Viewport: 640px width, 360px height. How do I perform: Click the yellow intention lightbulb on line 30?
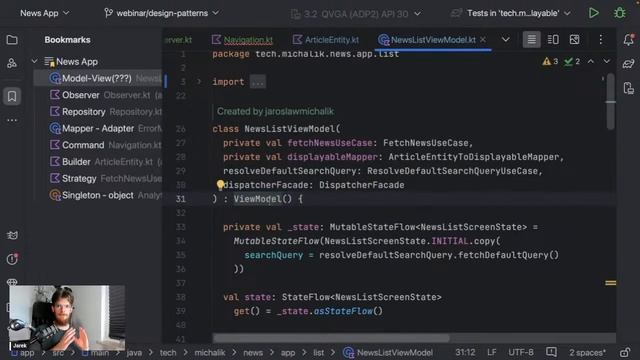pyautogui.click(x=220, y=185)
